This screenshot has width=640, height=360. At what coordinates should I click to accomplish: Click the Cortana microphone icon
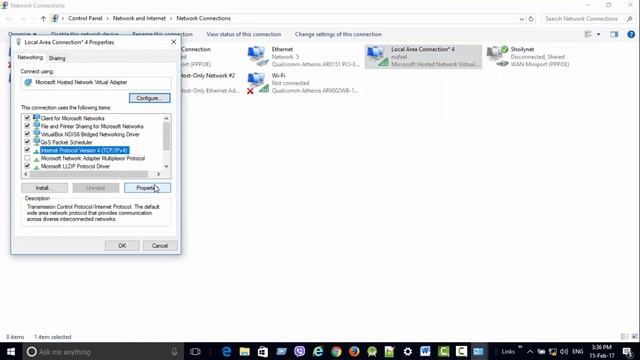coord(174,351)
